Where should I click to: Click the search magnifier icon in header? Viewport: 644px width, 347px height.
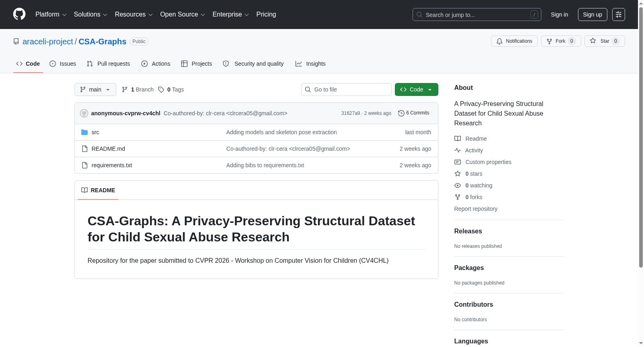(x=419, y=15)
